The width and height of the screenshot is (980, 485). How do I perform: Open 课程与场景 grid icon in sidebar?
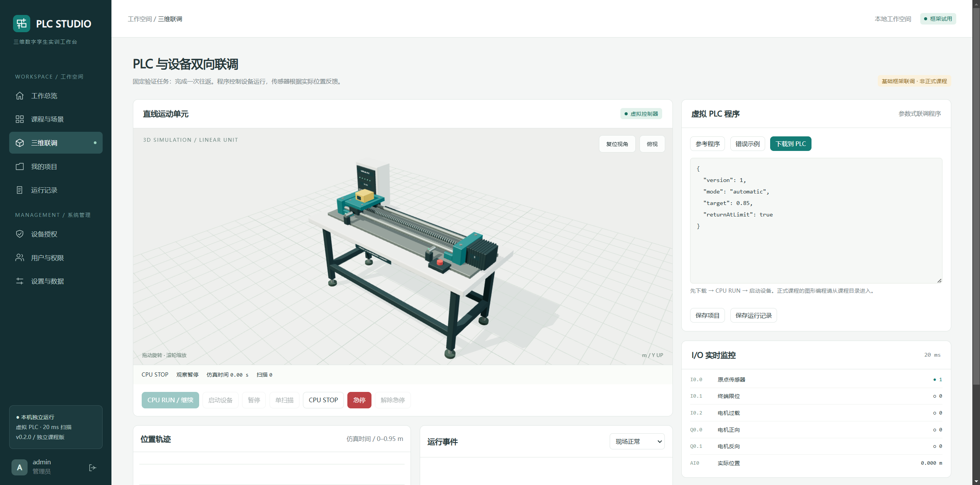point(20,119)
